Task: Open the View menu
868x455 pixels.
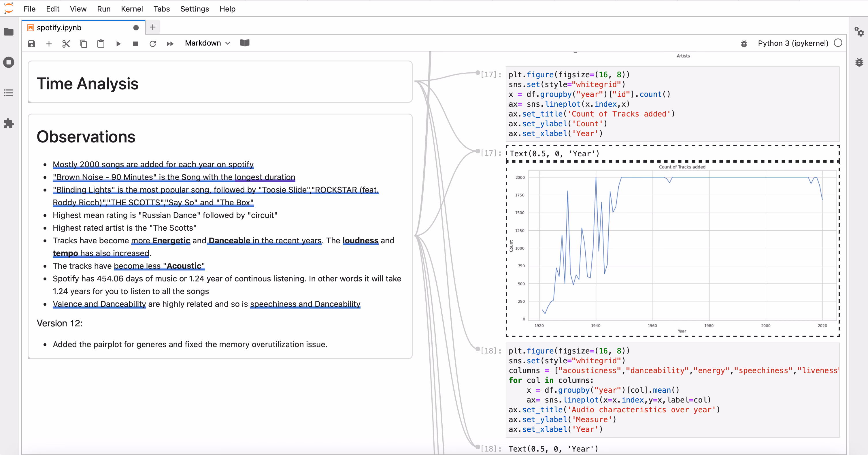Action: (78, 9)
